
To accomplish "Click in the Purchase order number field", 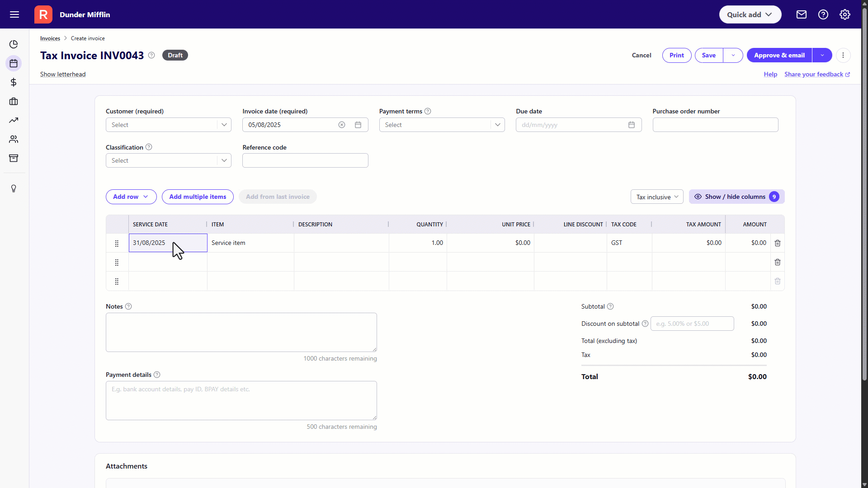I will click(x=715, y=125).
